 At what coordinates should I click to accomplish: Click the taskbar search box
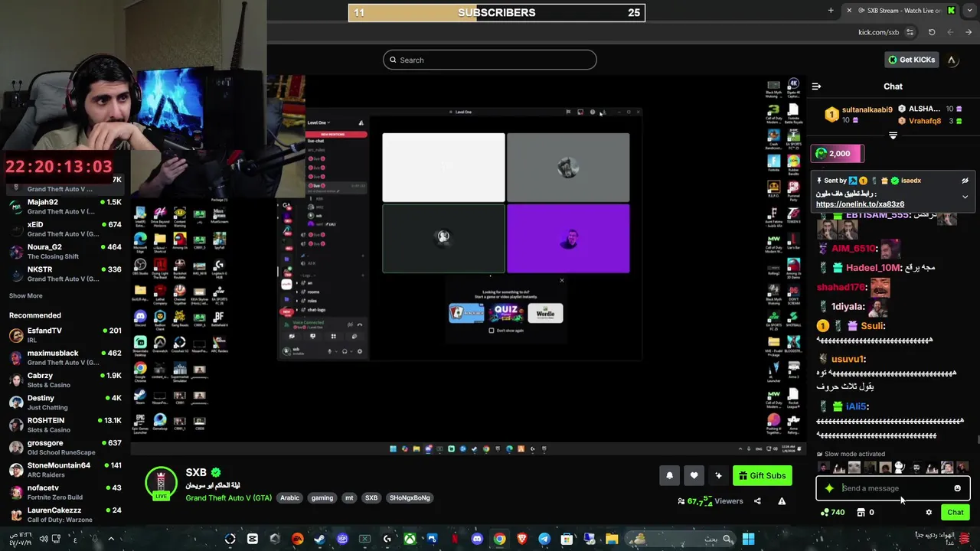click(x=681, y=540)
